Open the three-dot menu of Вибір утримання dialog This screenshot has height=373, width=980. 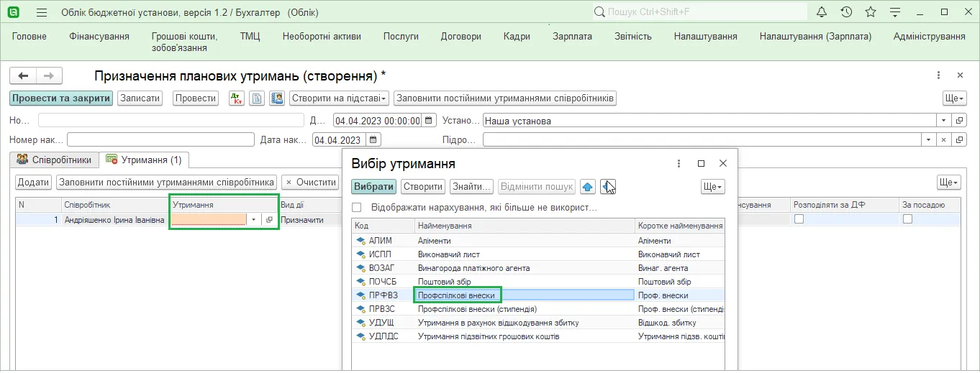tap(679, 164)
